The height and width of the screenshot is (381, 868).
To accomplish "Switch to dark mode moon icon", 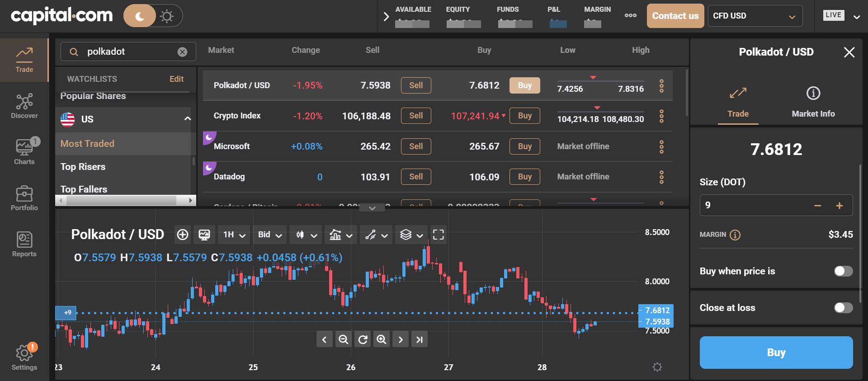I will tap(140, 16).
